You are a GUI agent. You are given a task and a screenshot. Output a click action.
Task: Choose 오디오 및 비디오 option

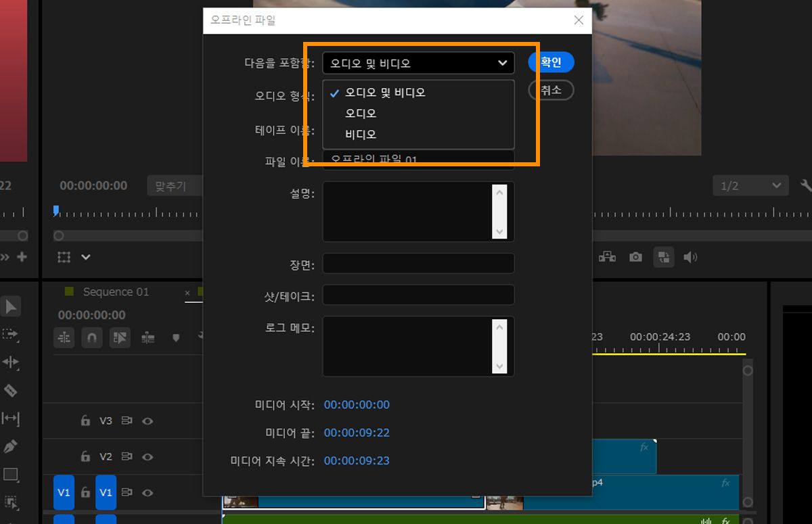pos(418,92)
